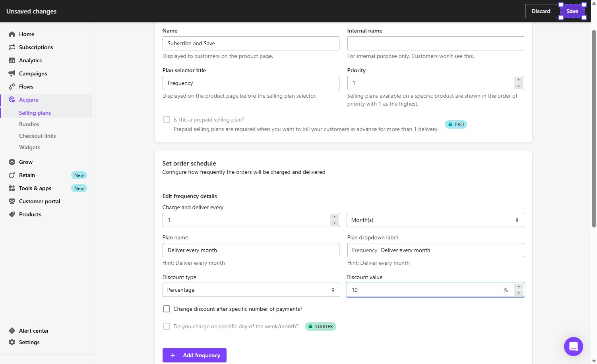Click the New badge beside Tools & apps

pos(79,188)
